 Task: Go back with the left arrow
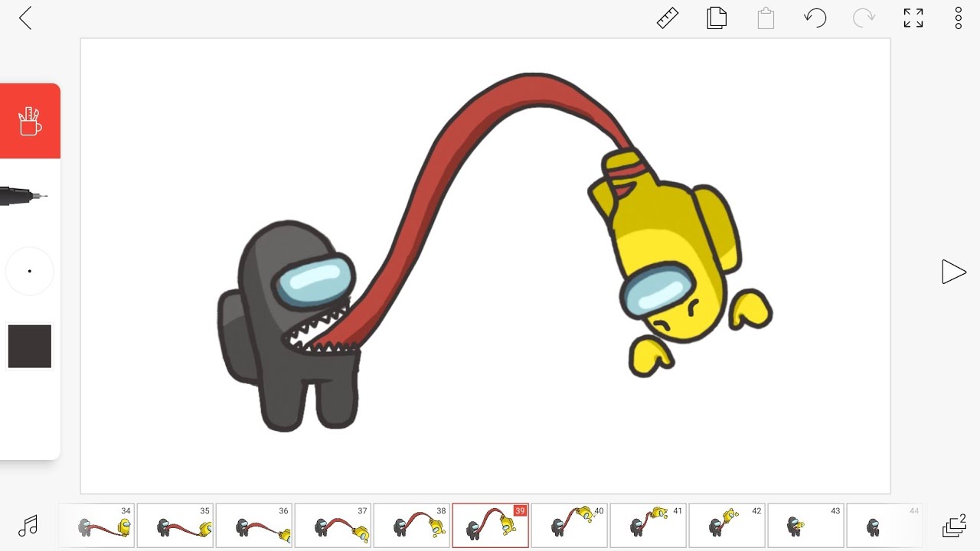point(25,18)
